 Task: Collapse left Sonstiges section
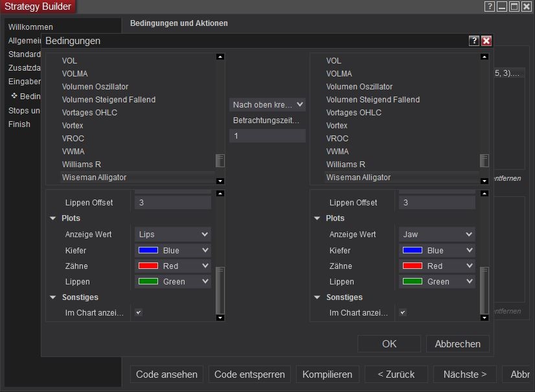pos(53,297)
